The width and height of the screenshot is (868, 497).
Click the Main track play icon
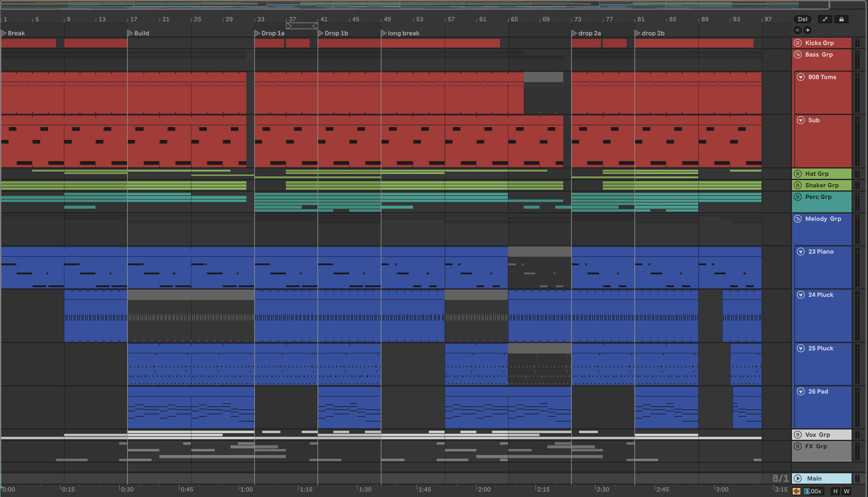coord(798,478)
